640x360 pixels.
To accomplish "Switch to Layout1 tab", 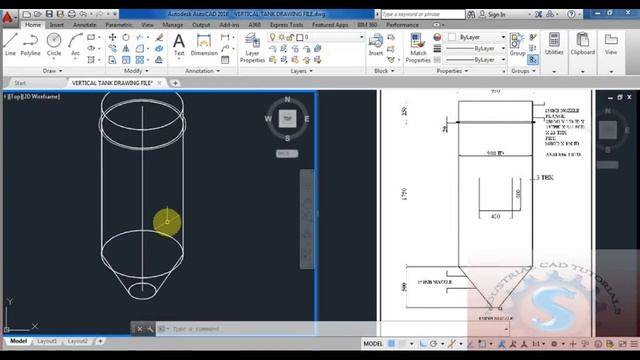I will pos(47,341).
